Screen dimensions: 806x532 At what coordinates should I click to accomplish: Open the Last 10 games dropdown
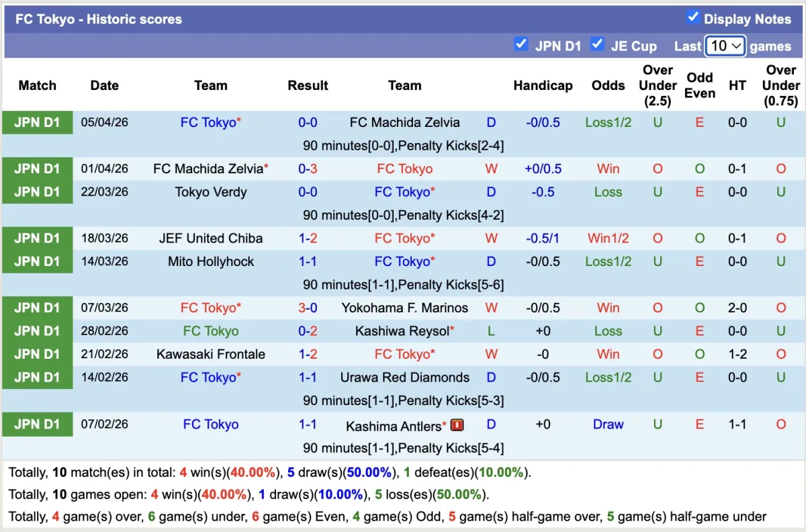click(725, 46)
